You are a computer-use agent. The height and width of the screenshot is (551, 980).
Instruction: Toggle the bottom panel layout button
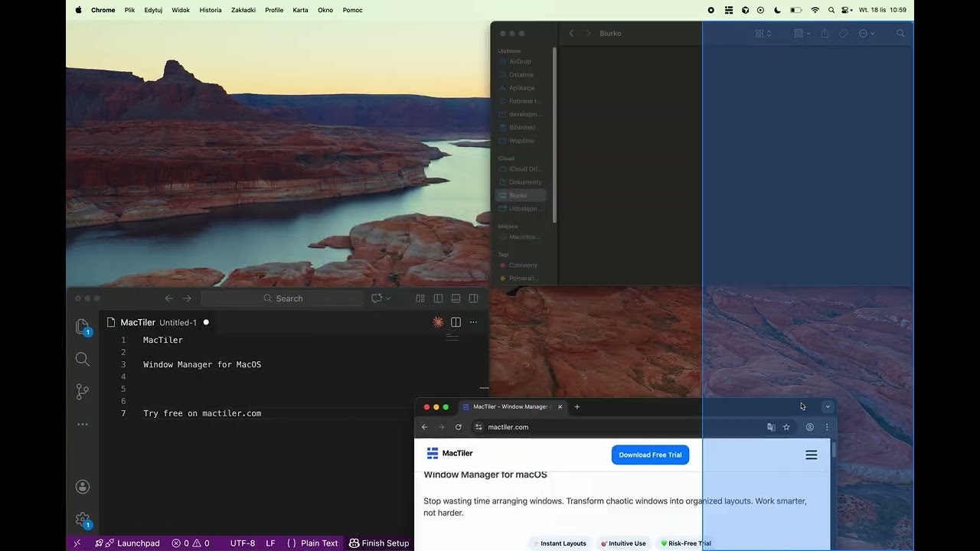coord(456,298)
